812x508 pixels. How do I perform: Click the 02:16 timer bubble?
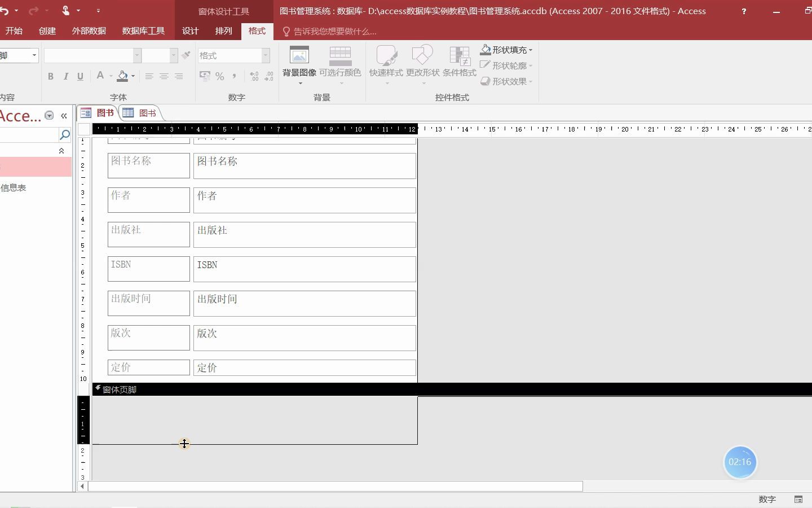point(740,462)
